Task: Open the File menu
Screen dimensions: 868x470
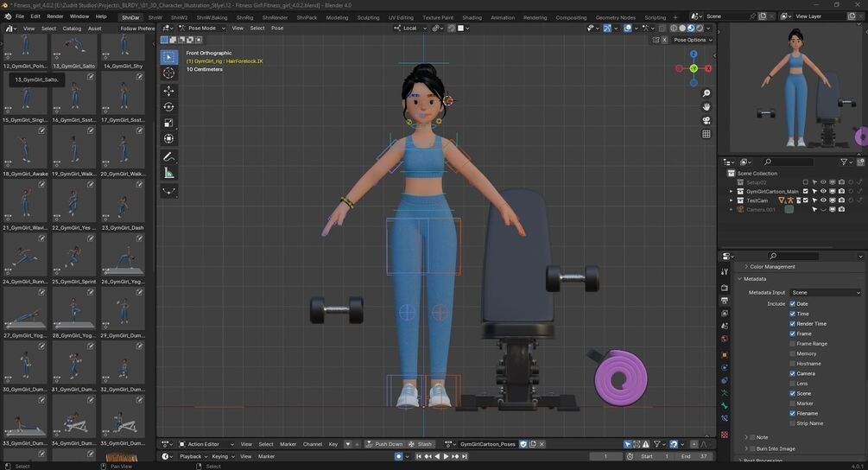Action: (x=20, y=16)
